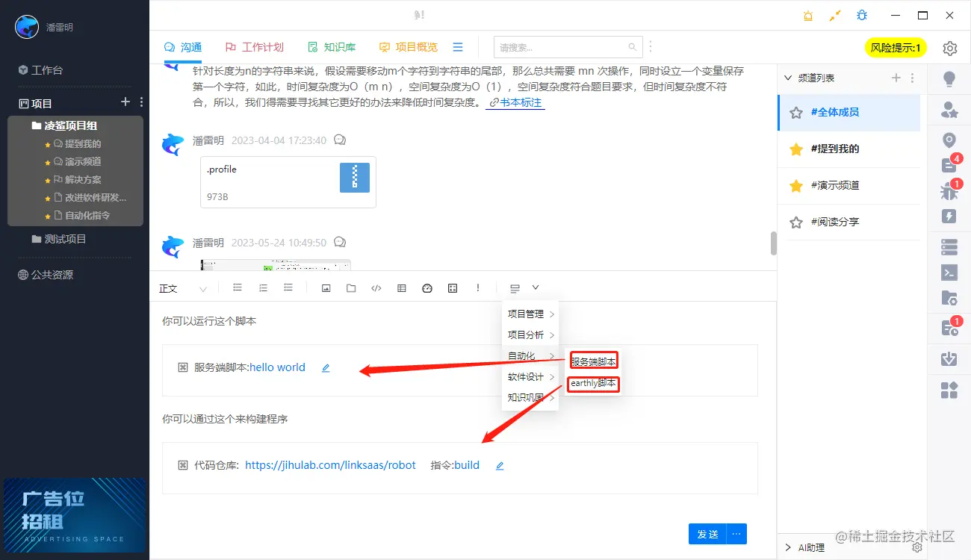The image size is (971, 560).
Task: Choose 服务端脚本 from the 自动化 submenu
Action: click(594, 361)
